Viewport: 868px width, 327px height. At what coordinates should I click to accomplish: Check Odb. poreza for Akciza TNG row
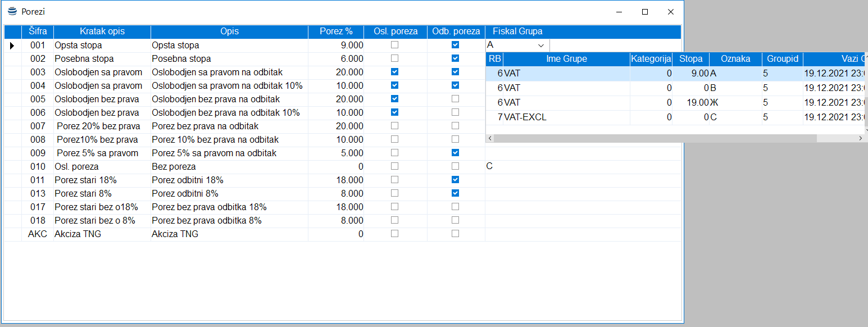tap(455, 234)
